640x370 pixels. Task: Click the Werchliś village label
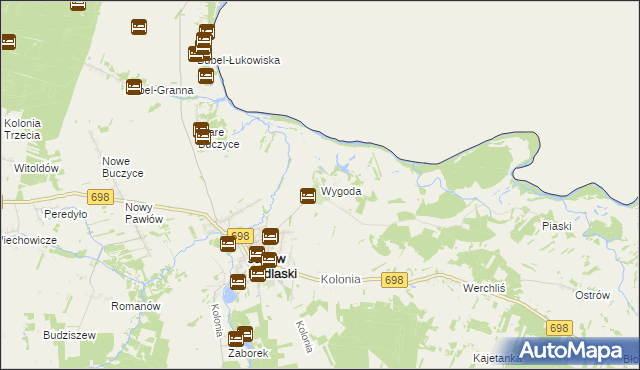click(x=484, y=288)
